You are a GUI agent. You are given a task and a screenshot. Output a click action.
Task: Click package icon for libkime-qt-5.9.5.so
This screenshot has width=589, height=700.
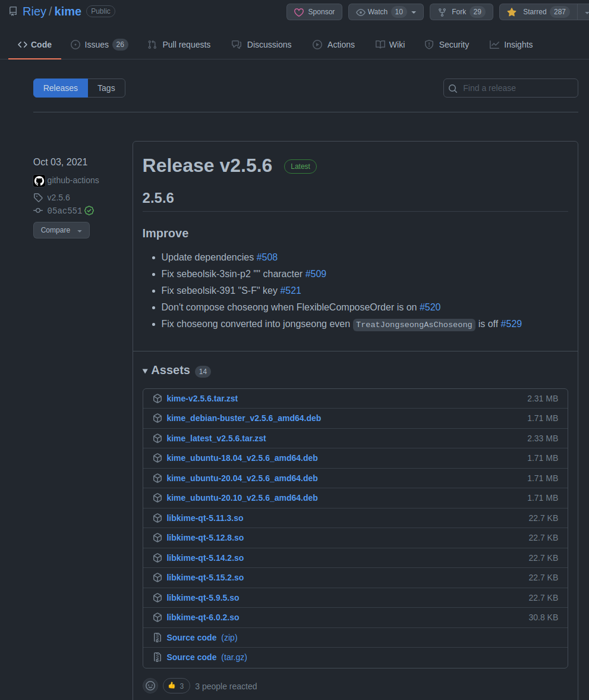157,598
